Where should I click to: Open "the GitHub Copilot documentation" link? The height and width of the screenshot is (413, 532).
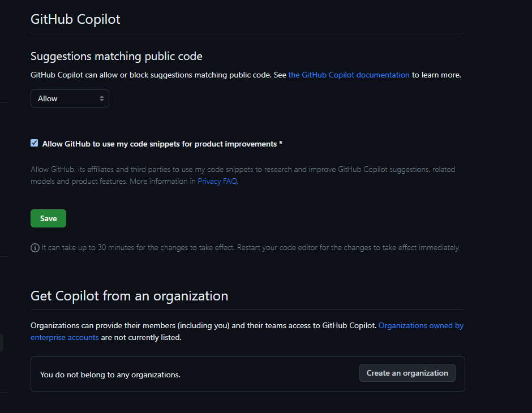(349, 74)
